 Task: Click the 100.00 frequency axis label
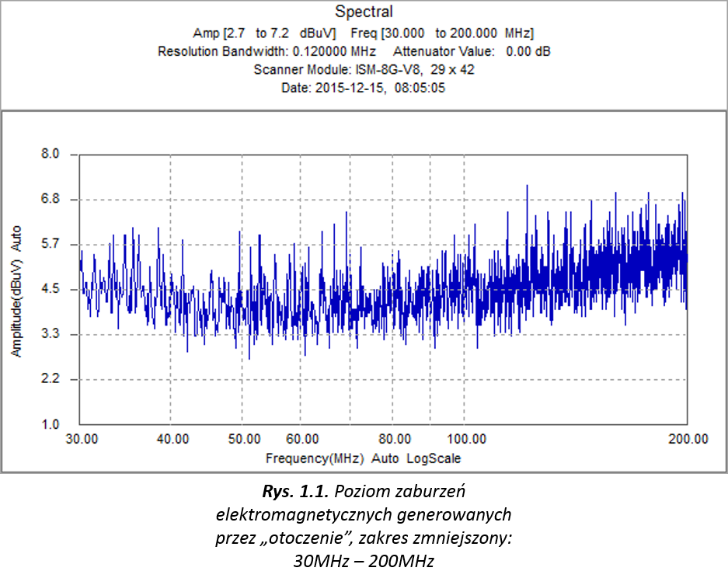[x=465, y=439]
